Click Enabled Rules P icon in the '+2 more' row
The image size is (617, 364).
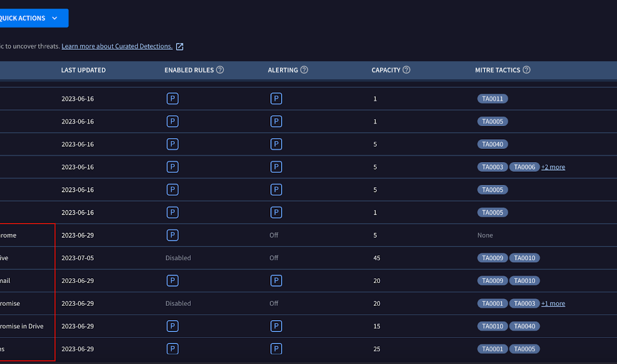173,167
